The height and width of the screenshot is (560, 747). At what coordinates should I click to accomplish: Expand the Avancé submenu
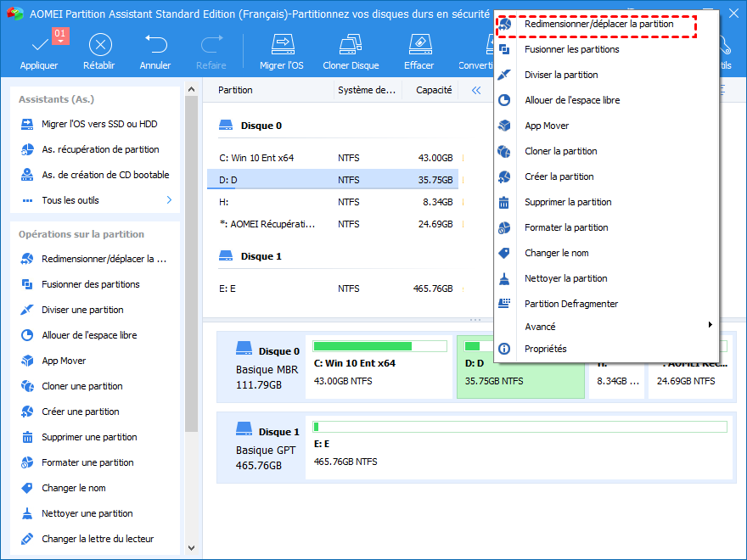[606, 327]
